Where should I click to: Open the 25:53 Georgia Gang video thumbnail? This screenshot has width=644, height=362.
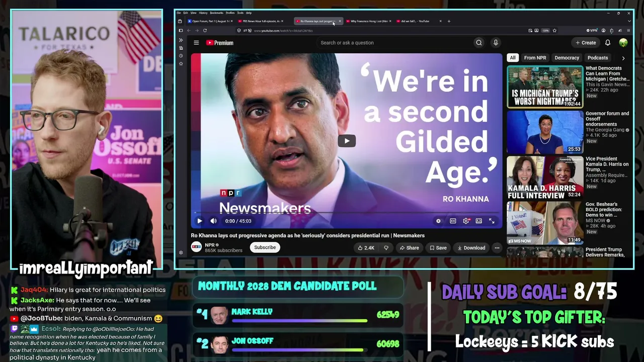point(545,132)
